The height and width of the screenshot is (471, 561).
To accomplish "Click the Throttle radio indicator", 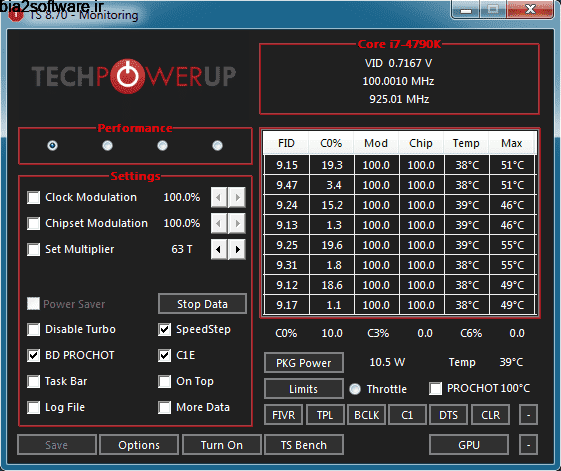I will pyautogui.click(x=355, y=389).
